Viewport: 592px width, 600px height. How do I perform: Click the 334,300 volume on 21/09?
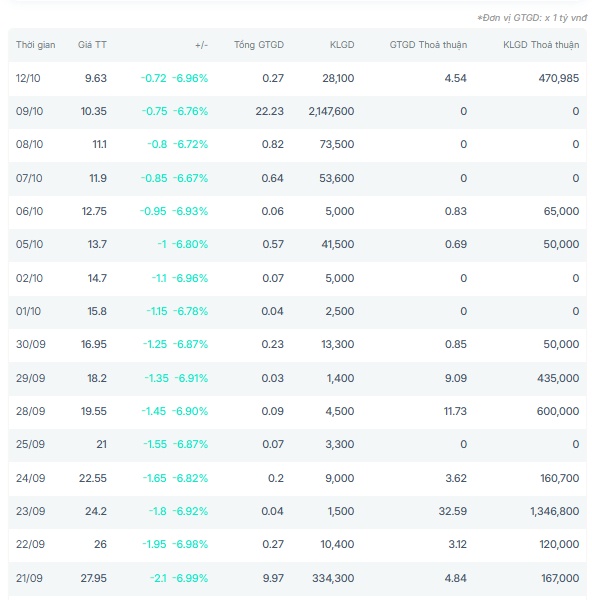coord(333,578)
